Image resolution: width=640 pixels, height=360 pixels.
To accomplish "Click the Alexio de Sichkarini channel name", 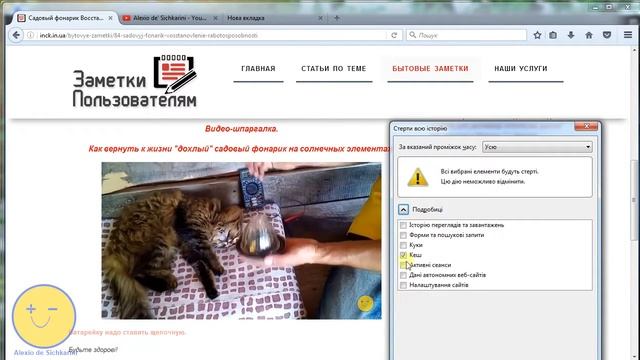I will coord(45,353).
